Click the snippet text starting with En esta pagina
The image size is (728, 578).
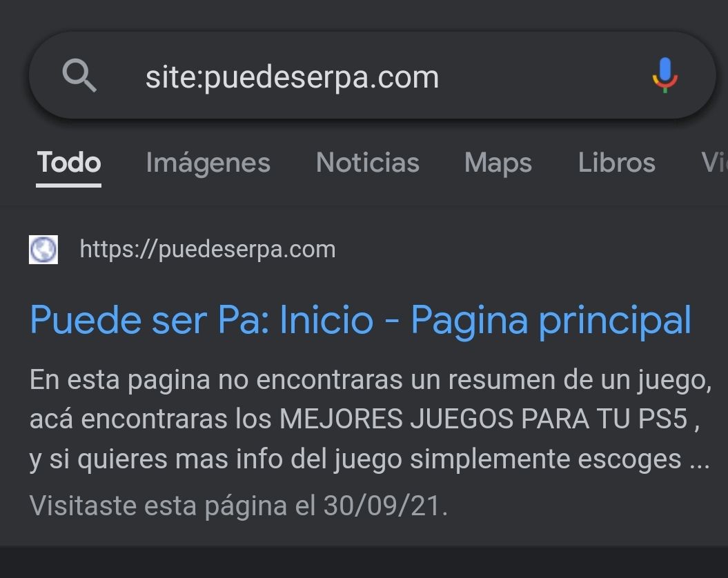pyautogui.click(x=371, y=419)
